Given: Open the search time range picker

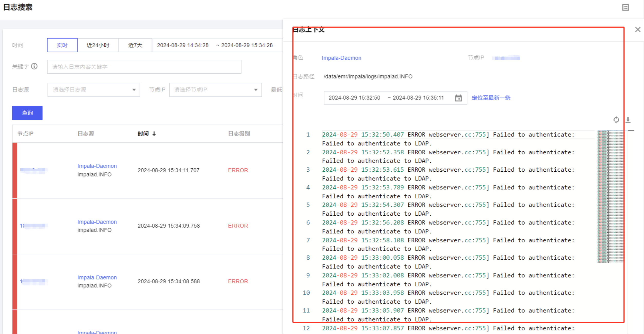Looking at the screenshot, I should [x=215, y=45].
